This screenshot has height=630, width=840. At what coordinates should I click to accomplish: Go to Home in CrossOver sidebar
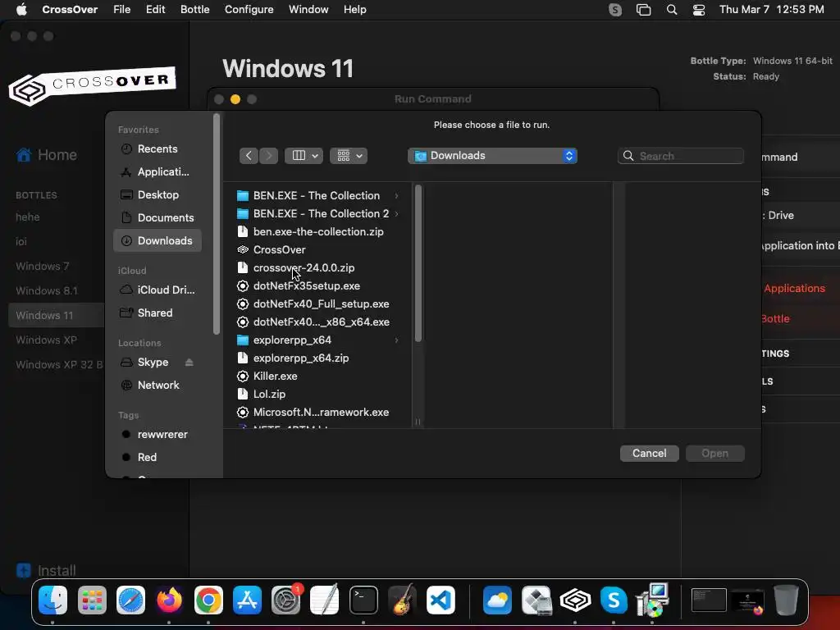47,155
